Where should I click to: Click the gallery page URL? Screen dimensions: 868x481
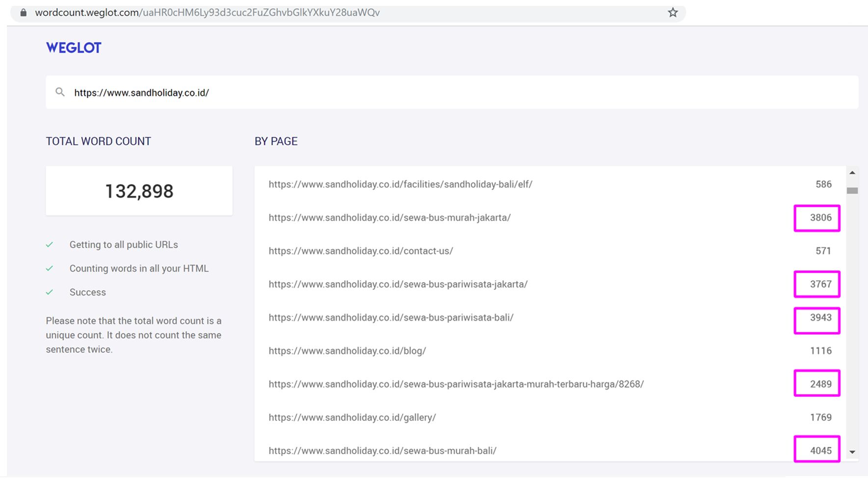352,418
